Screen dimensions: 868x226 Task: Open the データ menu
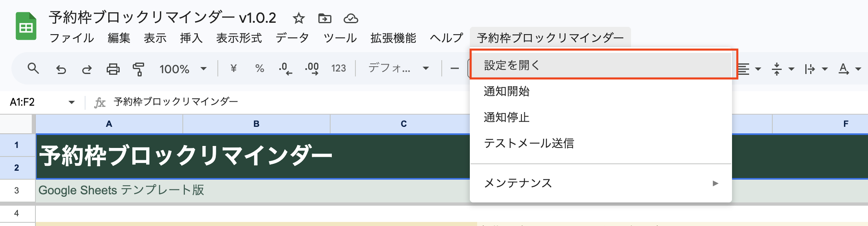click(292, 38)
